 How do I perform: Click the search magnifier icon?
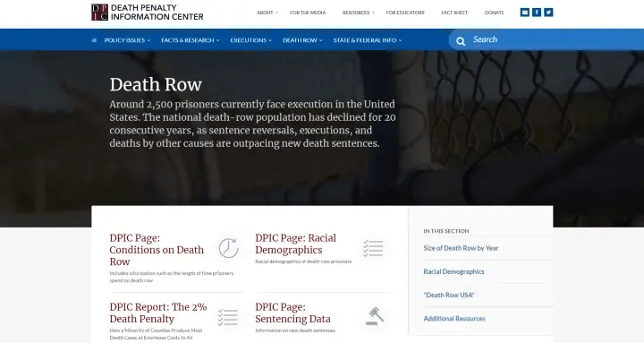pos(461,41)
